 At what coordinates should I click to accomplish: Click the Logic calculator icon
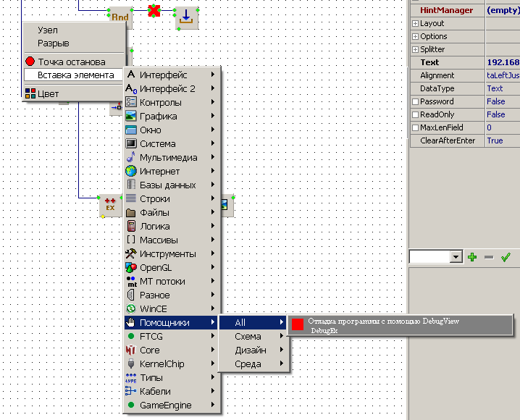click(131, 227)
